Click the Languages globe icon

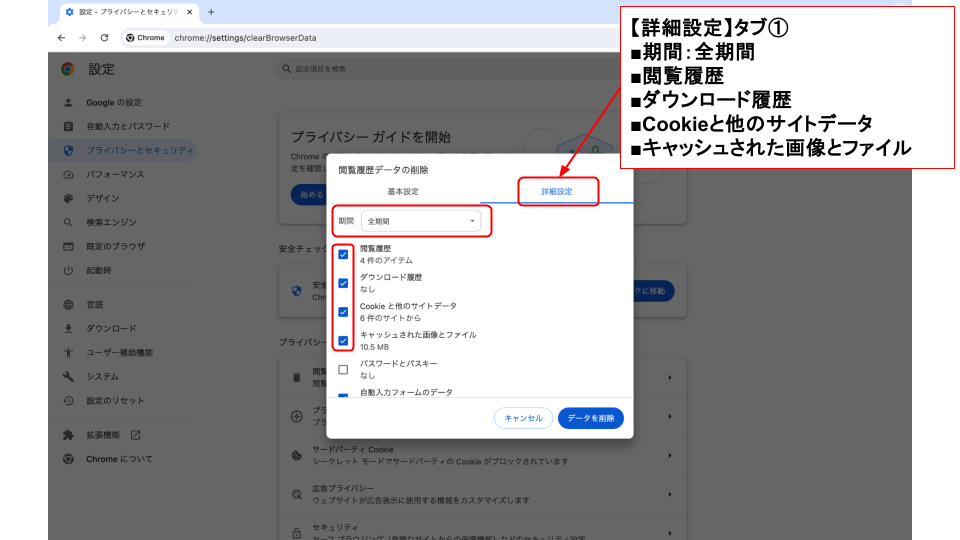coord(68,304)
